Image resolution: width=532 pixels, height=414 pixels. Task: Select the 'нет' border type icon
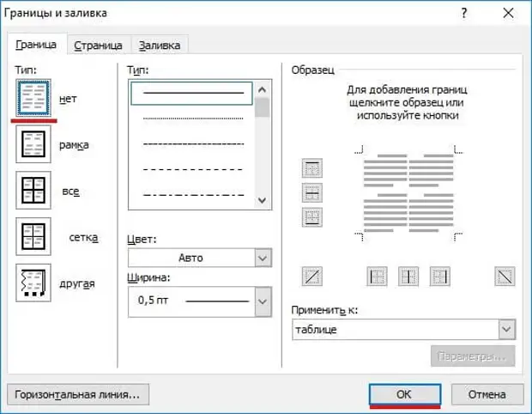tap(34, 98)
